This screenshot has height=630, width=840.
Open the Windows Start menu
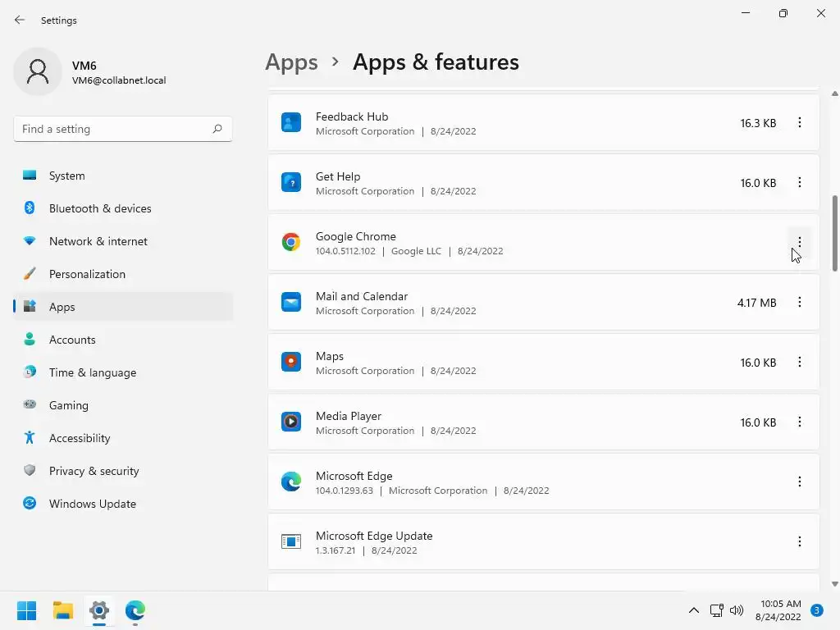[x=26, y=610]
